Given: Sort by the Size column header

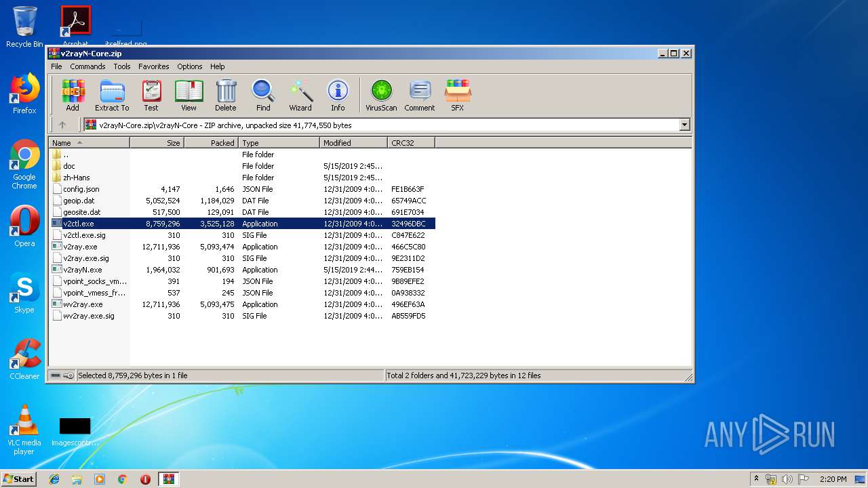Looking at the screenshot, I should (x=157, y=142).
